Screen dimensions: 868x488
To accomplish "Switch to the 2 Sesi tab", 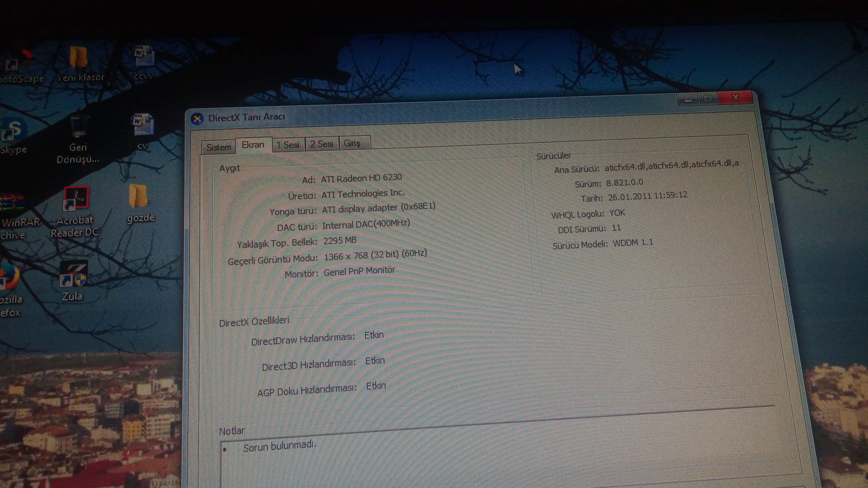I will [x=322, y=144].
